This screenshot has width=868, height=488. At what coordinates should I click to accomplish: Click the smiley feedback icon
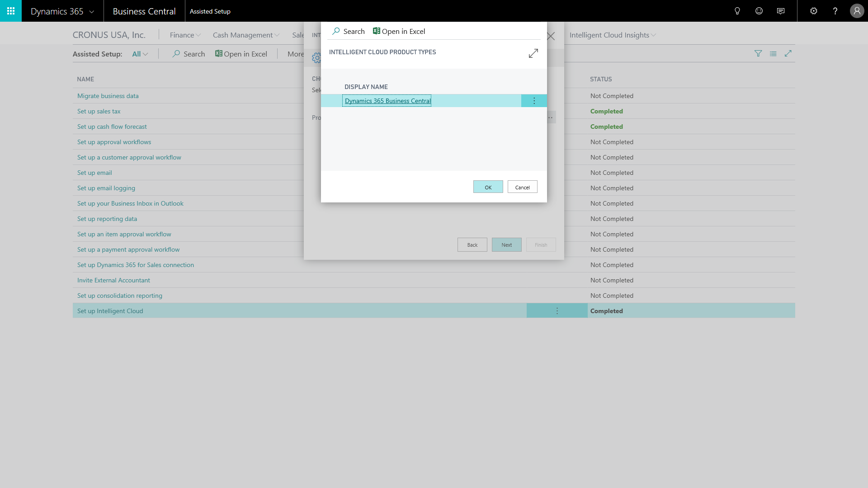(x=759, y=11)
